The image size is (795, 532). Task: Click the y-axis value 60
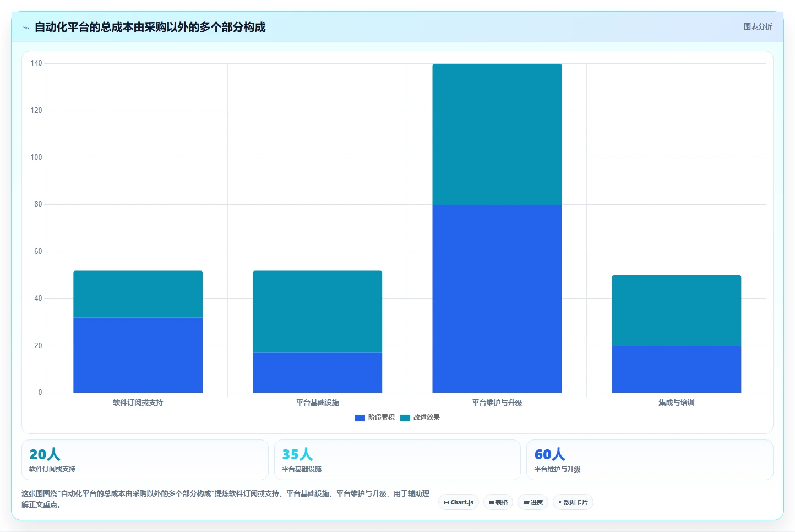[x=38, y=252]
